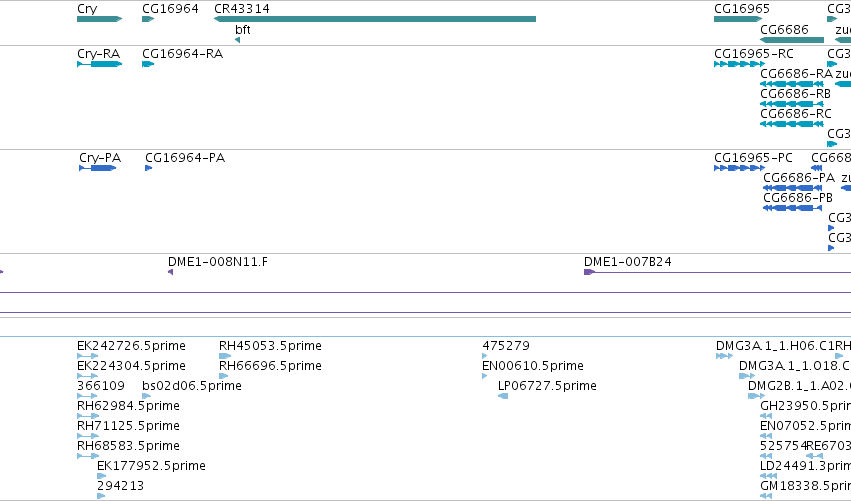The width and height of the screenshot is (851, 501).
Task: Click the CG6686-RB transcript
Action: [x=792, y=104]
